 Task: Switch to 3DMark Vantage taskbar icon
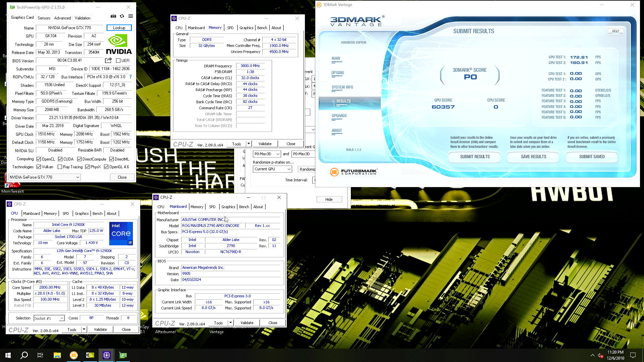[x=74, y=355]
